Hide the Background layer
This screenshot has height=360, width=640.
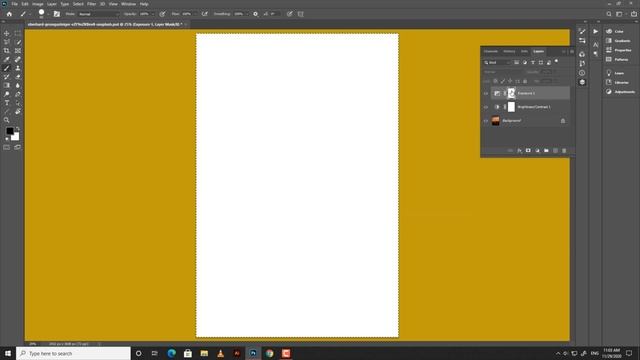[x=486, y=121]
